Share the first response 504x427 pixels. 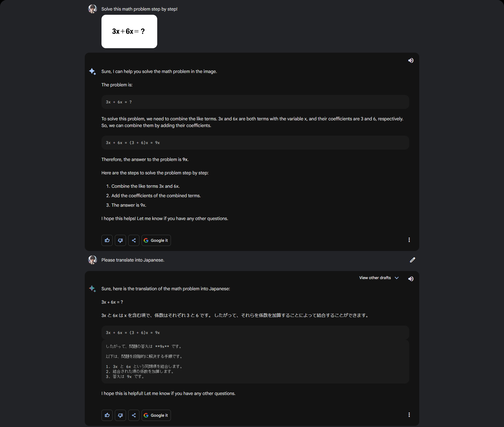pos(134,240)
